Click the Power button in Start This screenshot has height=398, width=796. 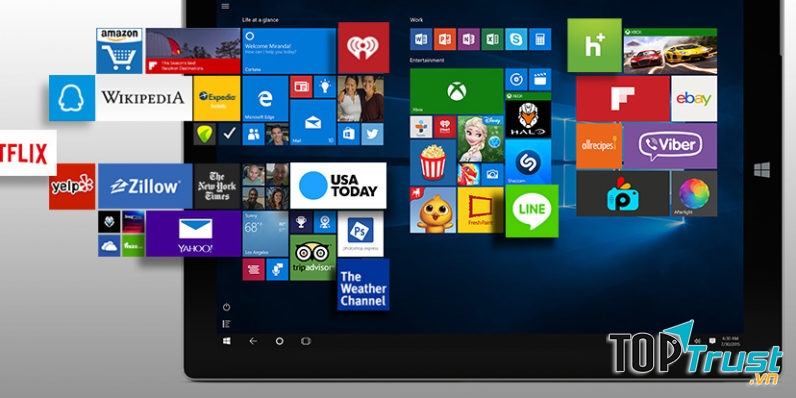226,307
